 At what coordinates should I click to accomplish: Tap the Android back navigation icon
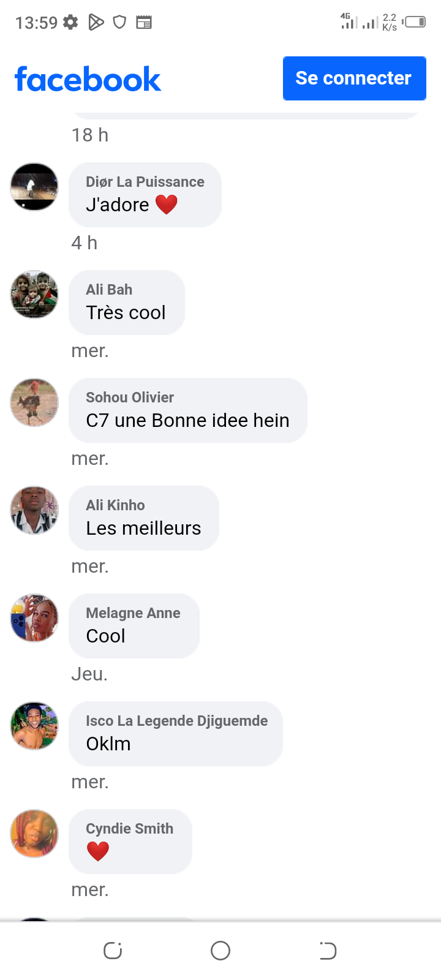[328, 951]
